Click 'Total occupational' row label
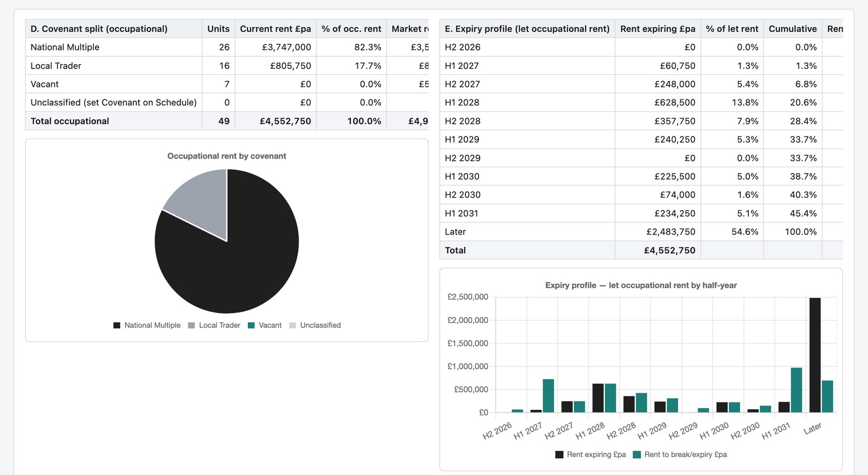The height and width of the screenshot is (475, 868). pyautogui.click(x=70, y=121)
